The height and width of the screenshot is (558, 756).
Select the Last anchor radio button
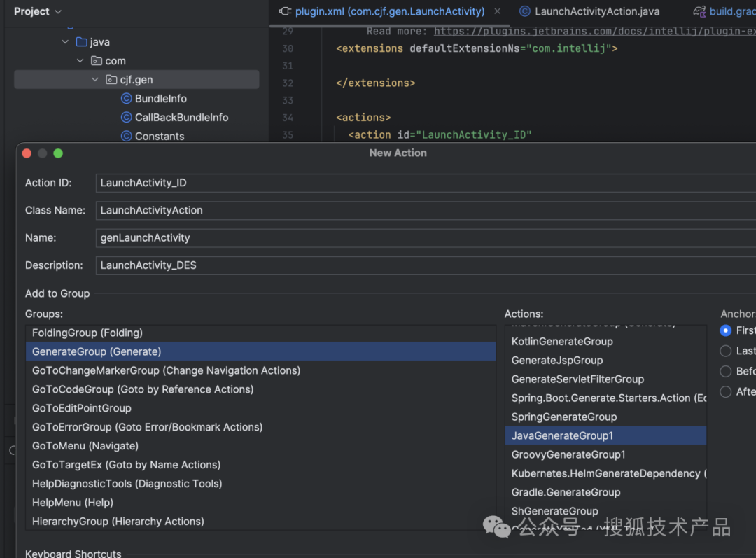[x=725, y=351]
